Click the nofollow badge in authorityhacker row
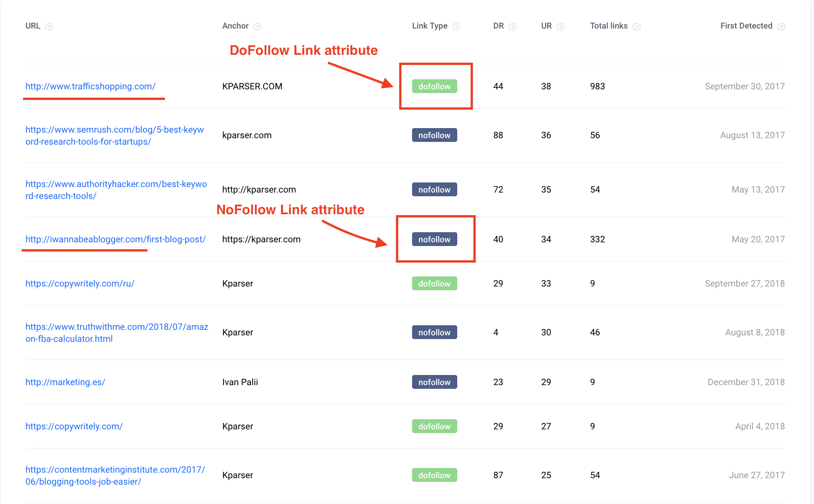Viewport: 814px width, 504px height. 434,189
